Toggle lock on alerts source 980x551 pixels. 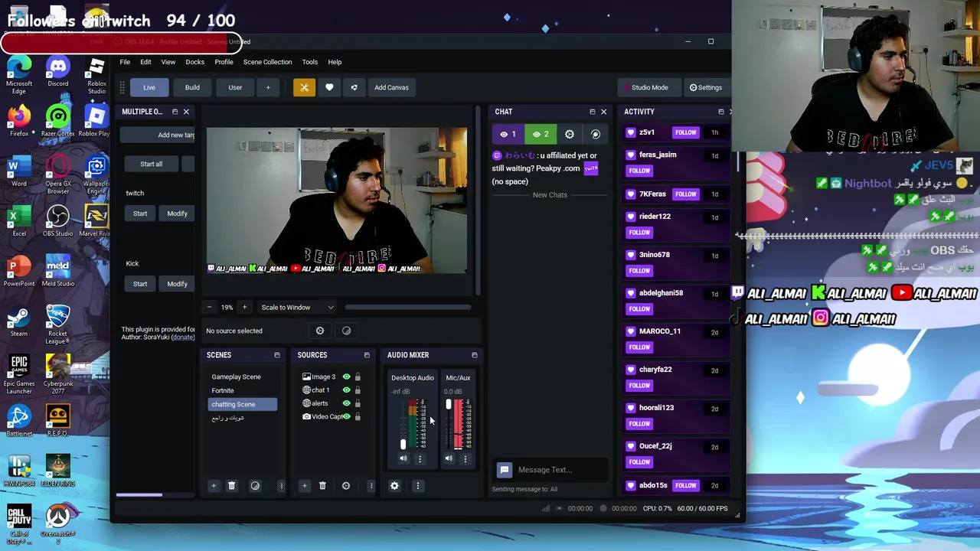[x=358, y=403]
